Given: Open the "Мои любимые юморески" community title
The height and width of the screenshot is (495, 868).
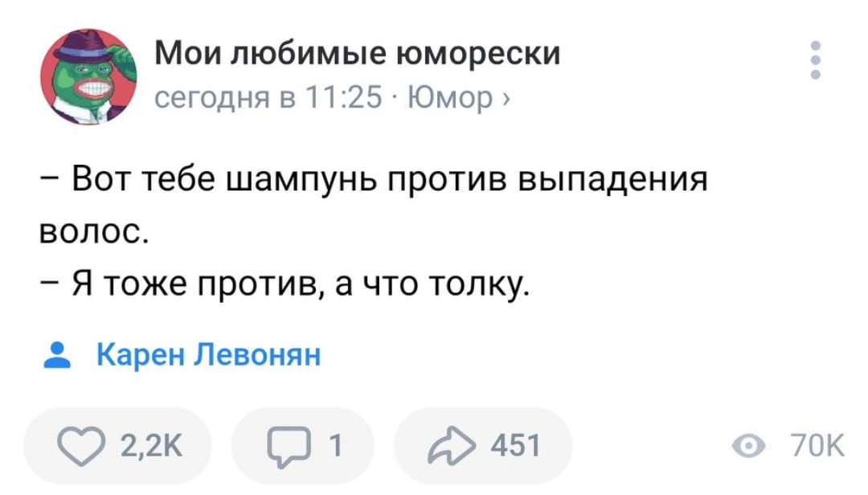Looking at the screenshot, I should (357, 54).
